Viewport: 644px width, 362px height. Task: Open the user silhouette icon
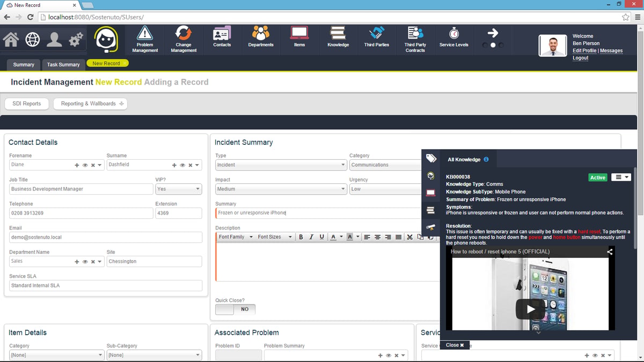(54, 40)
